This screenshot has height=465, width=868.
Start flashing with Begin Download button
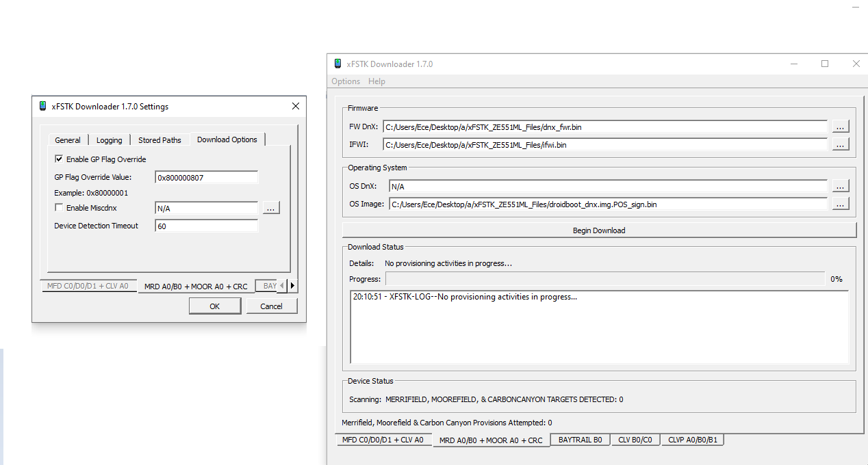(x=599, y=230)
